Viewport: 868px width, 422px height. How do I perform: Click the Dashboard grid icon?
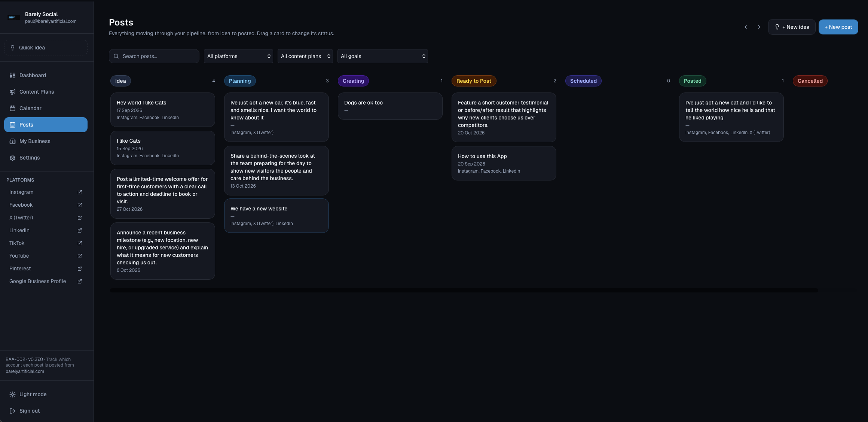point(12,75)
